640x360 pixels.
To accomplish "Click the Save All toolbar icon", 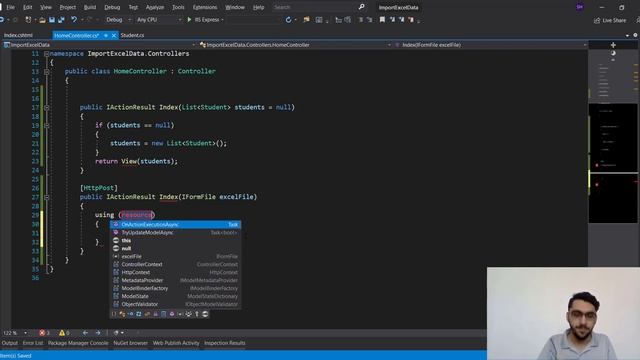I will (61, 20).
